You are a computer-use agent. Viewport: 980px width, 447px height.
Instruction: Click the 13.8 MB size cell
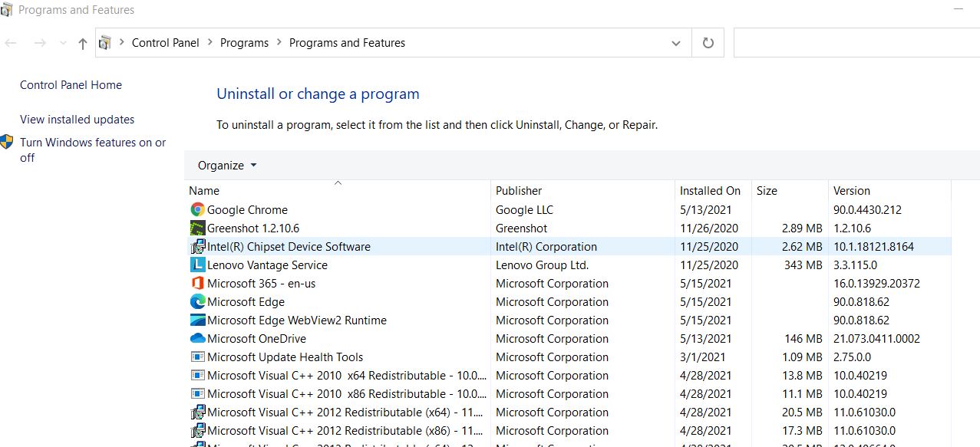coord(800,375)
